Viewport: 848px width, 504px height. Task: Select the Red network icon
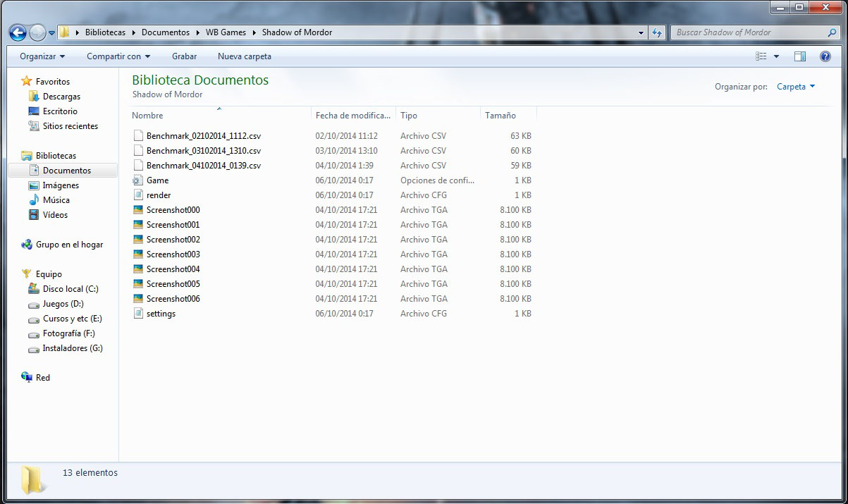pos(27,378)
